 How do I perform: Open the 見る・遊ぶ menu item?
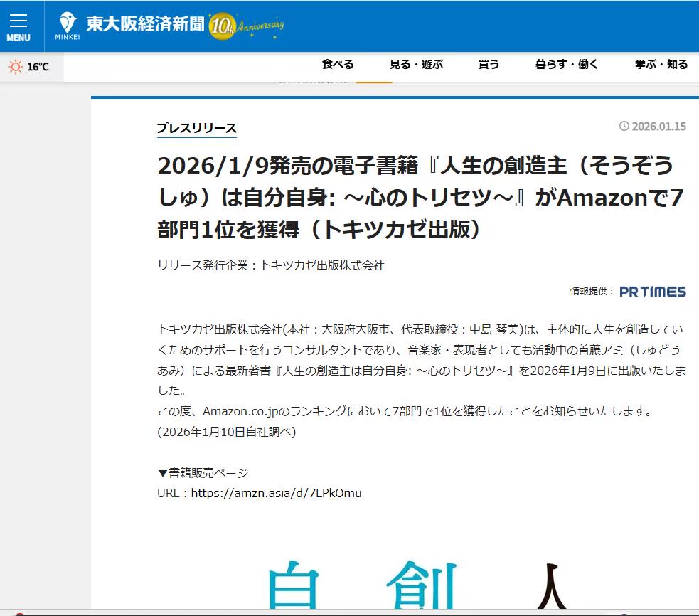(x=417, y=64)
